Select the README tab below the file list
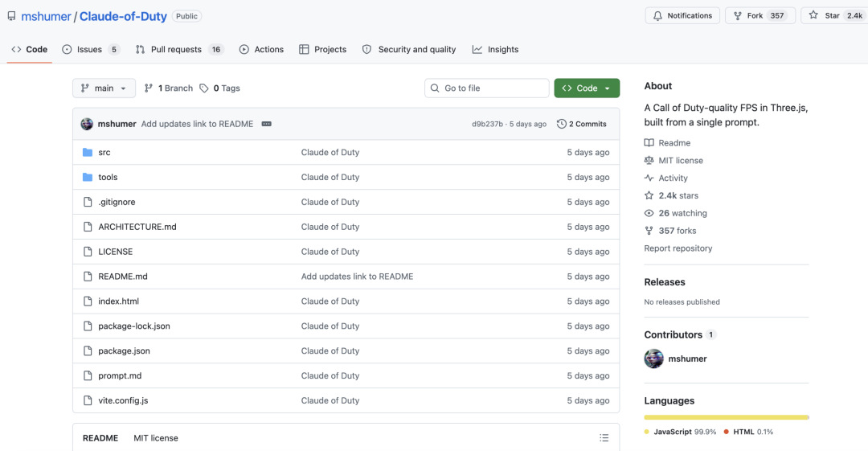This screenshot has height=451, width=868. 100,438
